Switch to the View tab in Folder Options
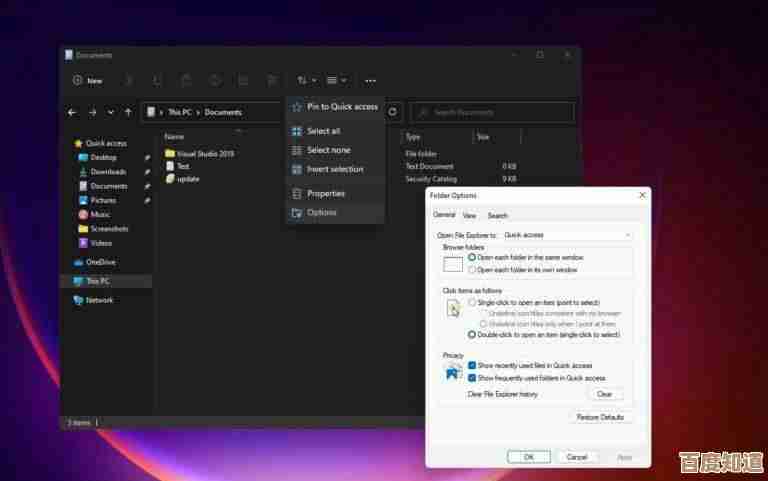The width and height of the screenshot is (768, 481). point(469,215)
